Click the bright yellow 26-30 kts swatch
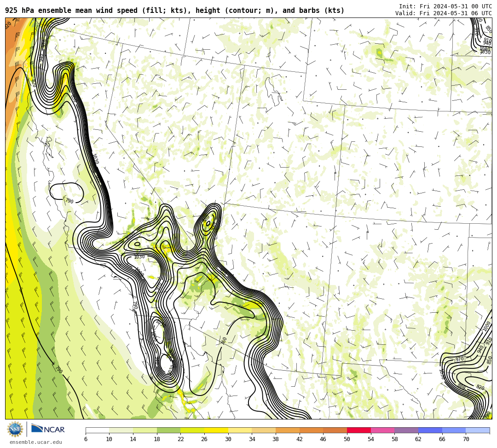The height and width of the screenshot is (448, 497). tap(216, 430)
